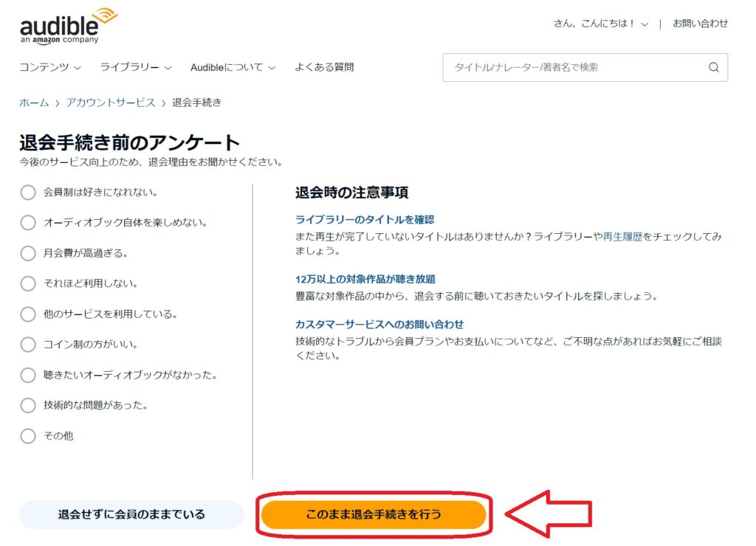Choose the 'それほど利用しない。' option
Viewport: 756px width, 546px height.
[28, 284]
